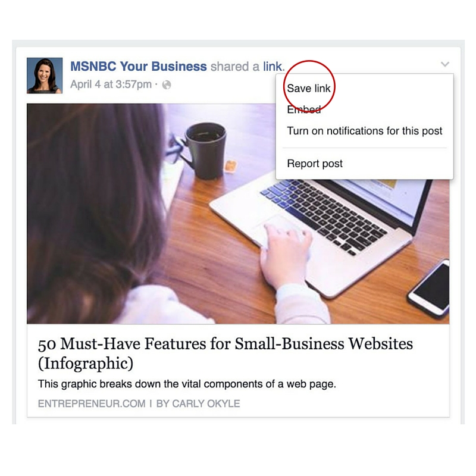The height and width of the screenshot is (476, 476).
Task: Open the MSNBC Your Business profile picture
Action: click(45, 76)
